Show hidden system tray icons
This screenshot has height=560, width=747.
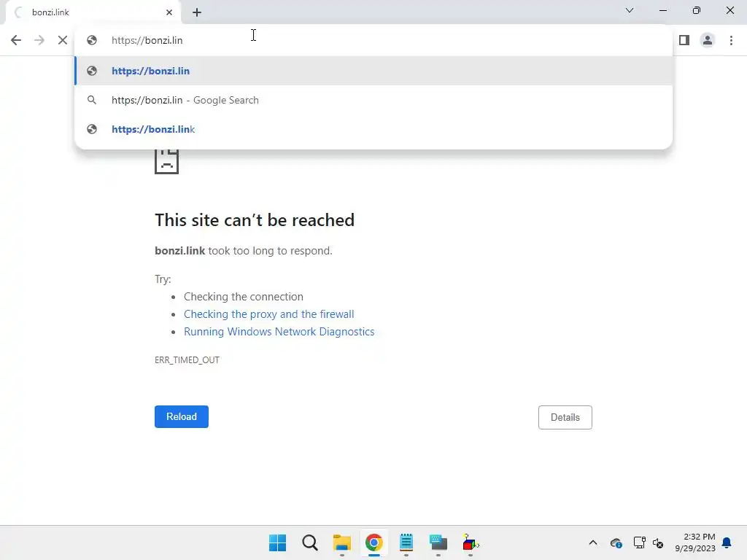[592, 542]
